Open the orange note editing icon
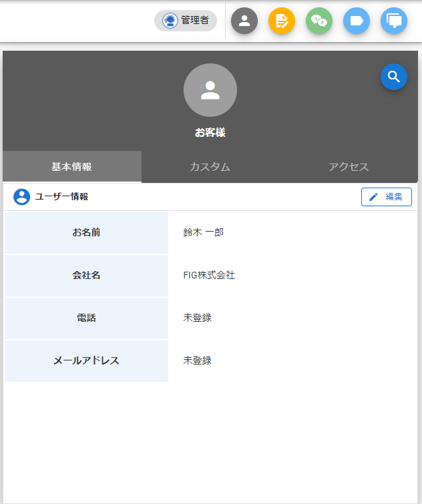422x504 pixels. pos(282,21)
